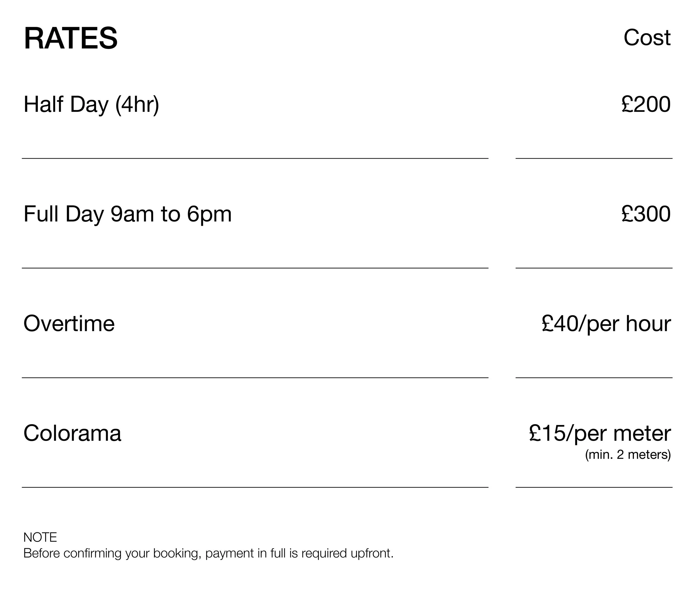Click the £40/per hour overtime cost
This screenshot has height=590, width=700.
click(606, 324)
